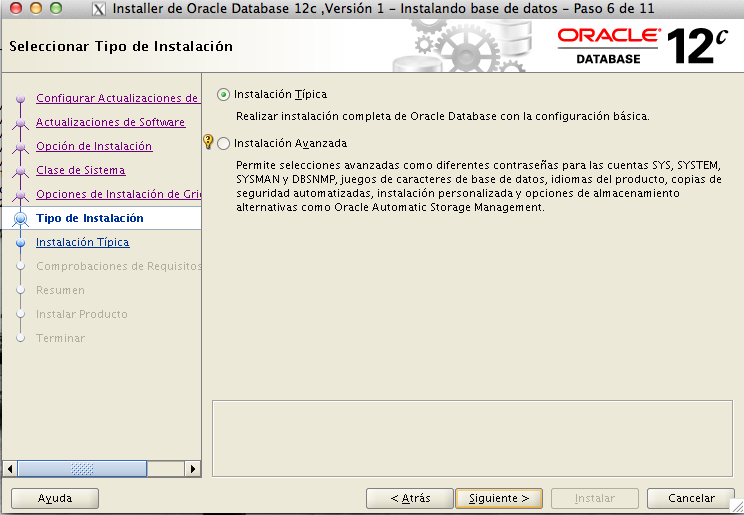The width and height of the screenshot is (744, 515).
Task: Click the current step icon for Tipo de Instalación
Action: point(19,218)
